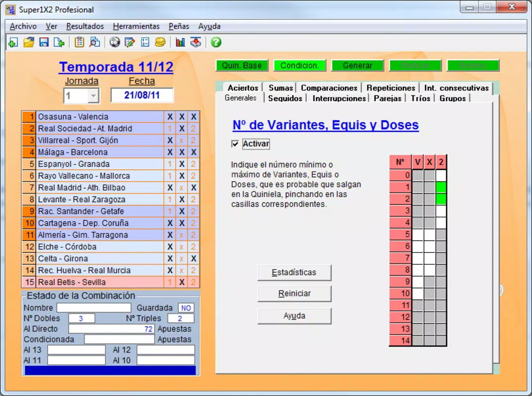Toggle sign 2 for Espanyol - Granada
The height and width of the screenshot is (396, 532).
193,164
